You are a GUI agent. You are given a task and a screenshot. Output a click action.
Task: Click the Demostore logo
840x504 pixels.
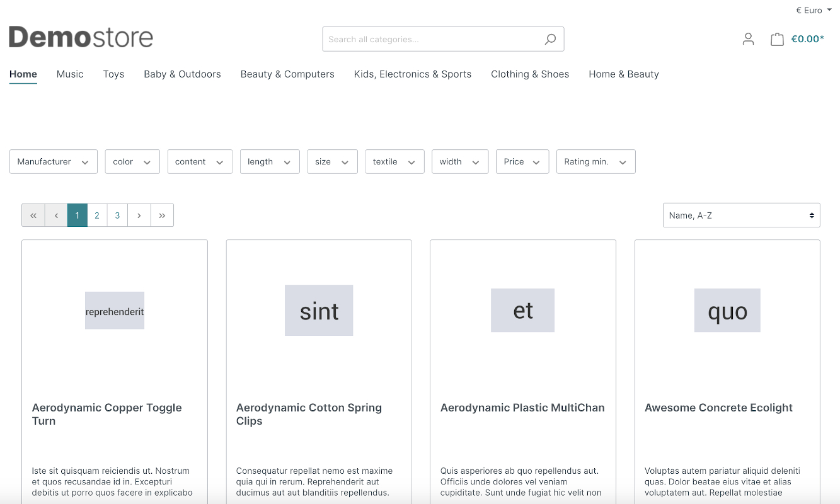click(81, 38)
